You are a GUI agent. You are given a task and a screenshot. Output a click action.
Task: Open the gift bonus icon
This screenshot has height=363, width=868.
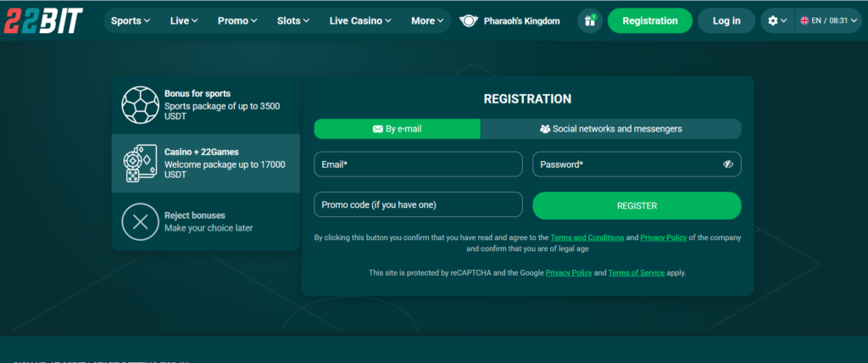pos(590,21)
